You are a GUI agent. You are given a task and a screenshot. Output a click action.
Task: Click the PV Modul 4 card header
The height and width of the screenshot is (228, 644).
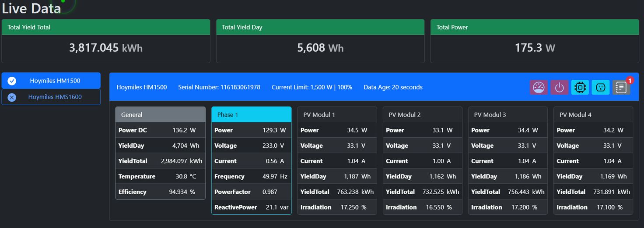tap(593, 114)
